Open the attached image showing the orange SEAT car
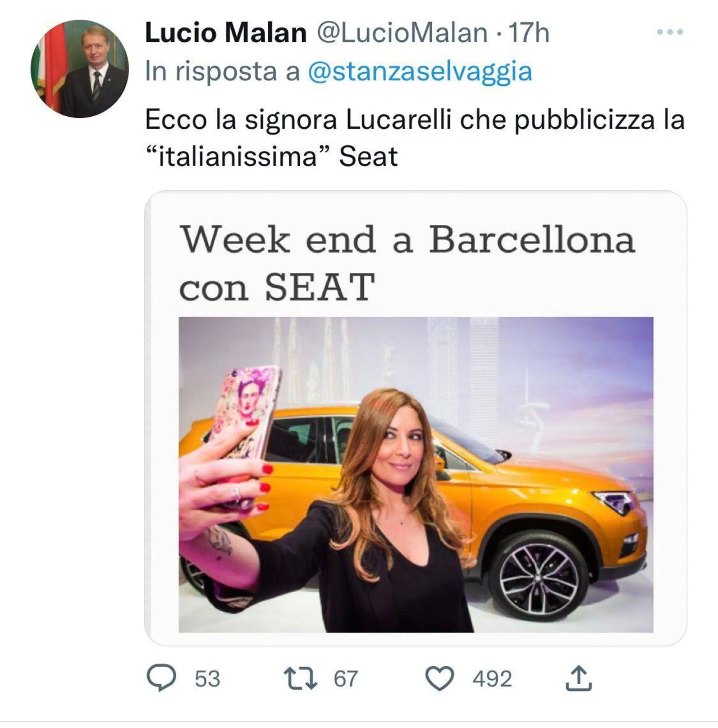The width and height of the screenshot is (718, 728). coord(415,475)
